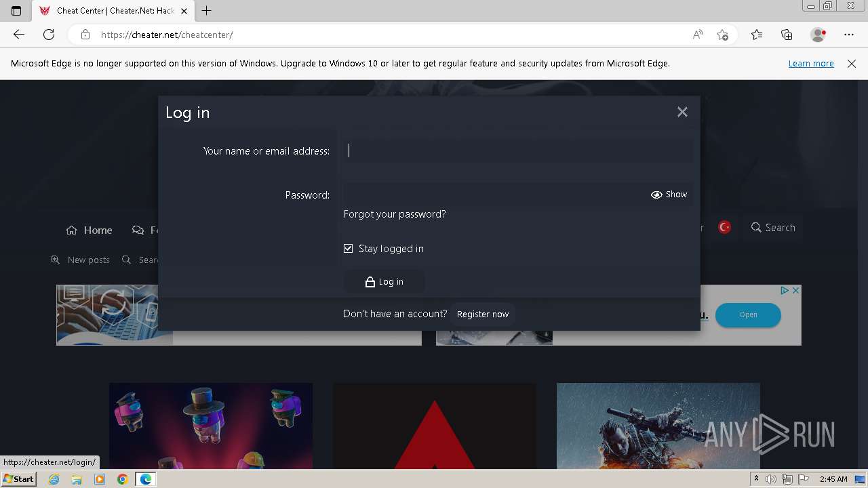Open volume control in system tray
Image resolution: width=868 pixels, height=488 pixels.
click(771, 479)
